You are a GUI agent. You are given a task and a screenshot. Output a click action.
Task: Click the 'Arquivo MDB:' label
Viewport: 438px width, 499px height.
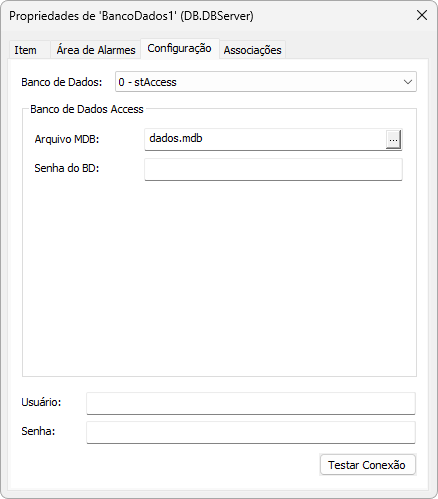pos(67,139)
